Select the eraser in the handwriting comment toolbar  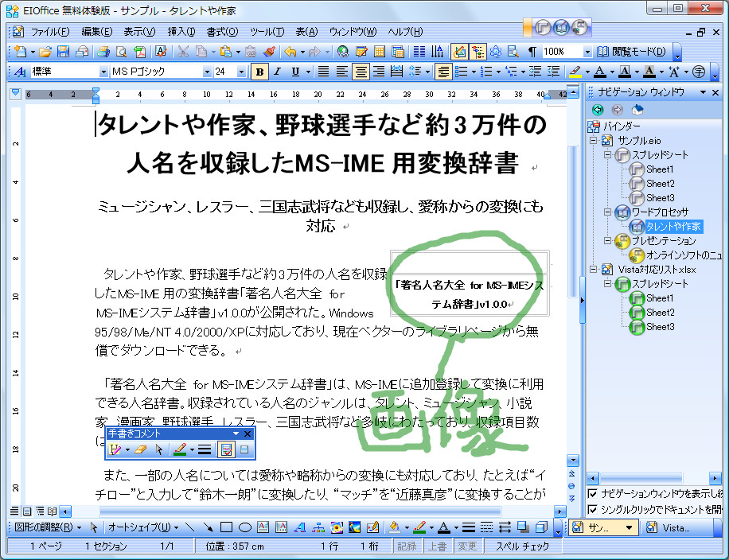click(x=139, y=449)
